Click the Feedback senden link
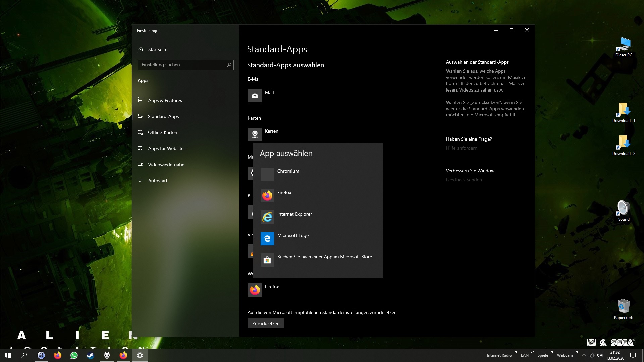This screenshot has height=362, width=644. (464, 180)
